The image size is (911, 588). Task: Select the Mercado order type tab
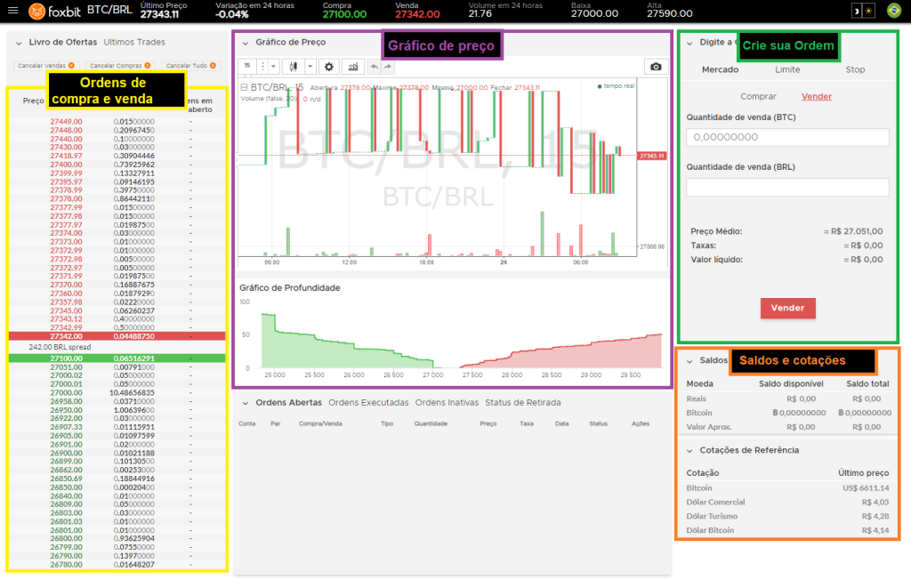coord(720,69)
